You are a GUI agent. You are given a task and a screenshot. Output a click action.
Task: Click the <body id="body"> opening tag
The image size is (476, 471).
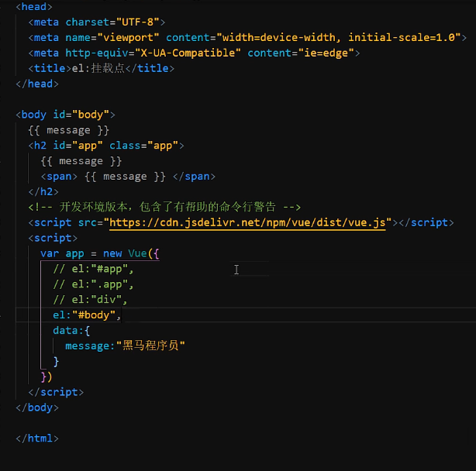(x=65, y=115)
